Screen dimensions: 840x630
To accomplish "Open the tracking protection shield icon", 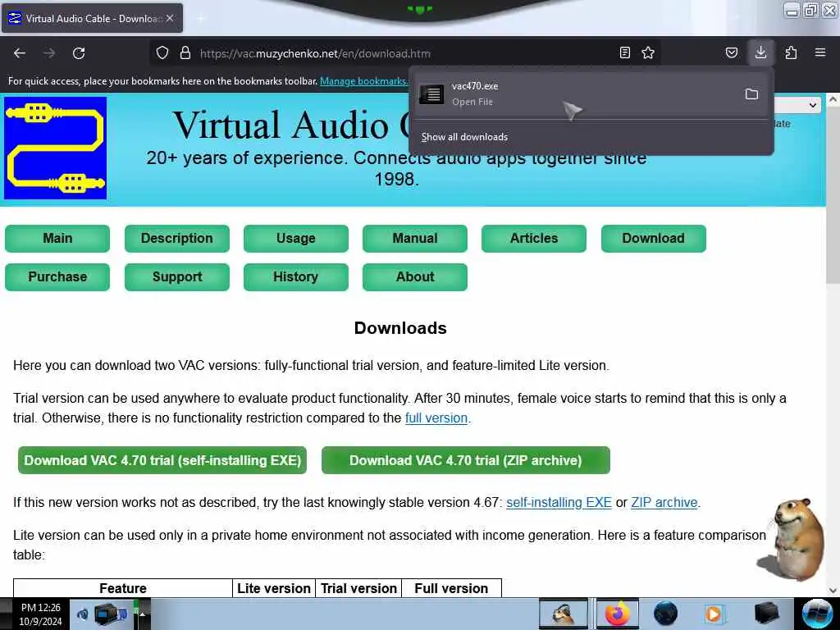I will pyautogui.click(x=162, y=53).
